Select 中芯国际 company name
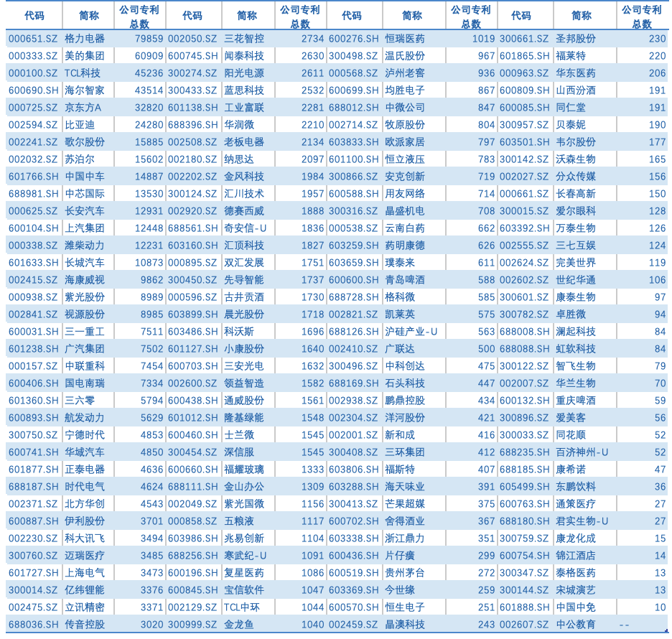Image resolution: width=672 pixels, height=639 pixels. tap(85, 194)
